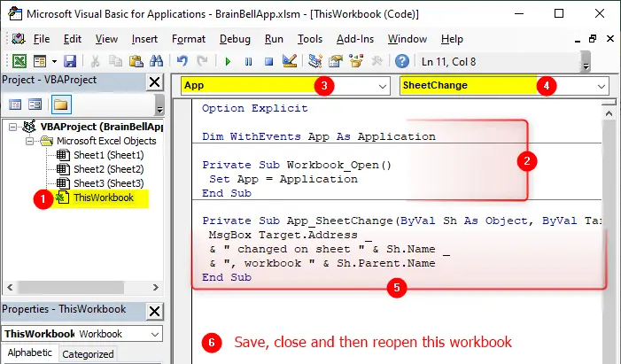Viewport: 621px width, 364px height.
Task: Select VBAProject (BrainBellApp) root node
Action: (x=101, y=127)
